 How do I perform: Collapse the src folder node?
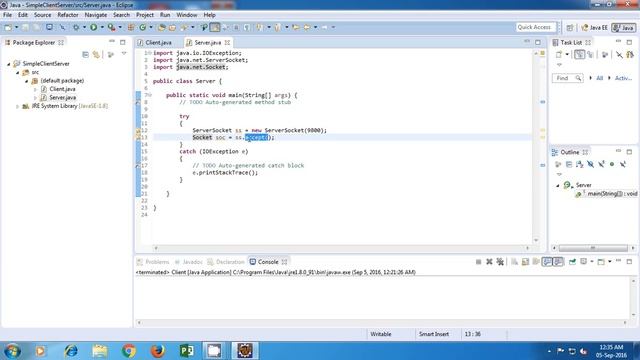(x=18, y=73)
